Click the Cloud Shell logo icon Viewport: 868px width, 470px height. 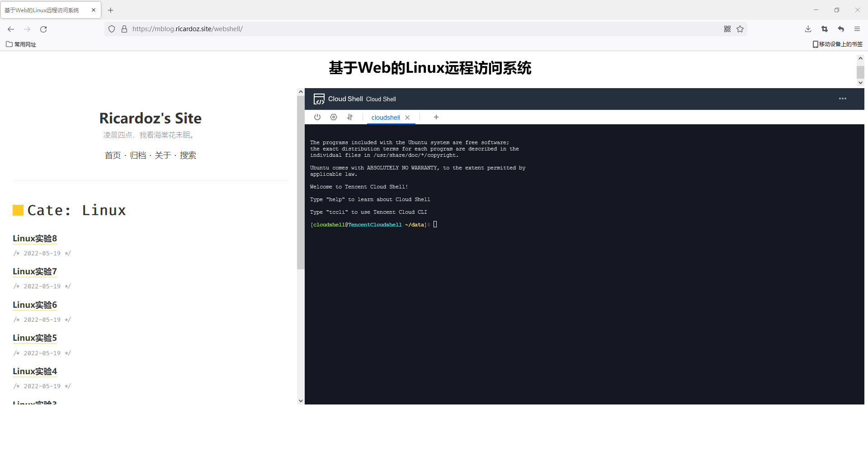click(x=319, y=99)
